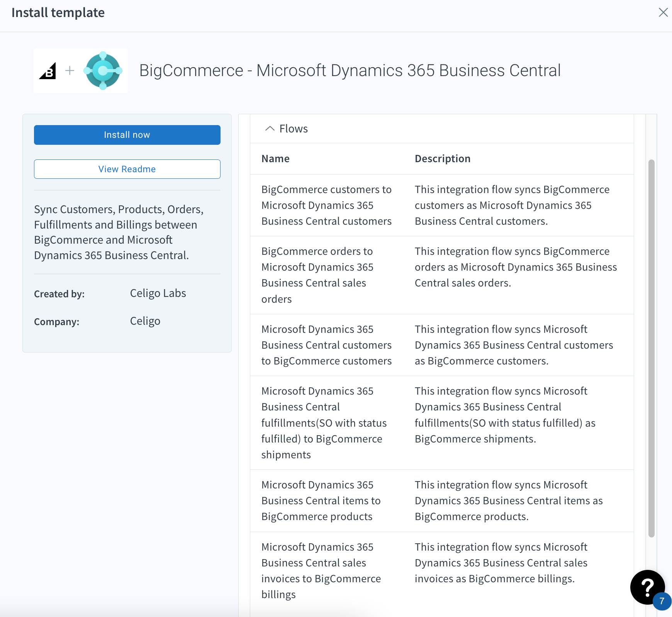Collapse the Flows section chevron

point(270,129)
